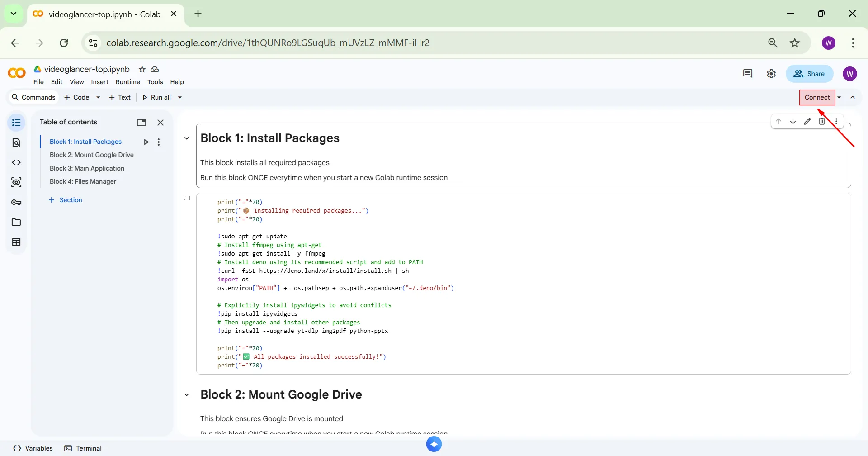
Task: Click the Share button
Action: (x=809, y=74)
